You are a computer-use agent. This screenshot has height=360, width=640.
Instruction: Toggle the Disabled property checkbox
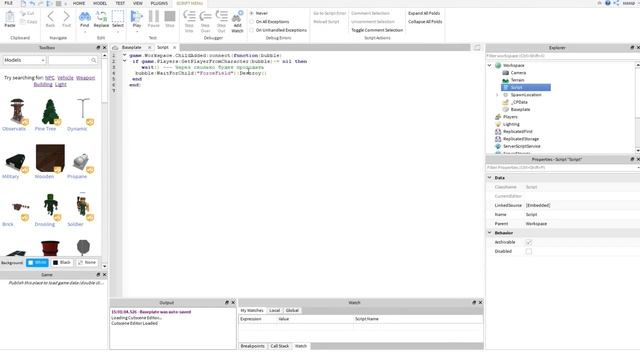[x=529, y=251]
